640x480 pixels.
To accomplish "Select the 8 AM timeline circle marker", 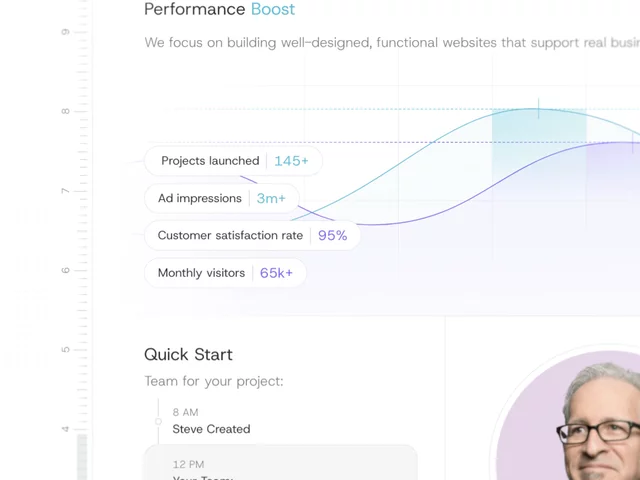I will 158,421.
